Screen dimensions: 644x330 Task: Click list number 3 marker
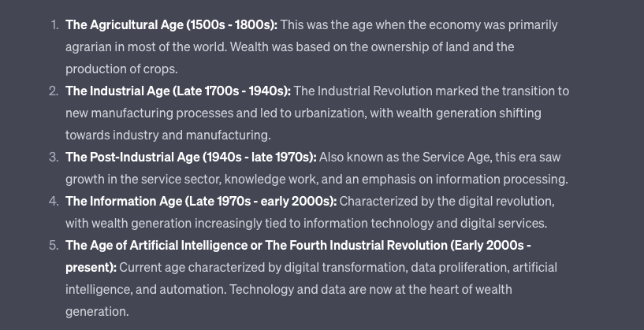(x=54, y=158)
